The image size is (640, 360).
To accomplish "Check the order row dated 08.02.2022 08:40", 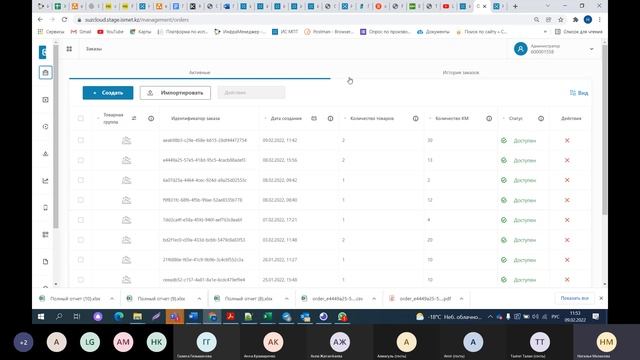I will [x=80, y=200].
